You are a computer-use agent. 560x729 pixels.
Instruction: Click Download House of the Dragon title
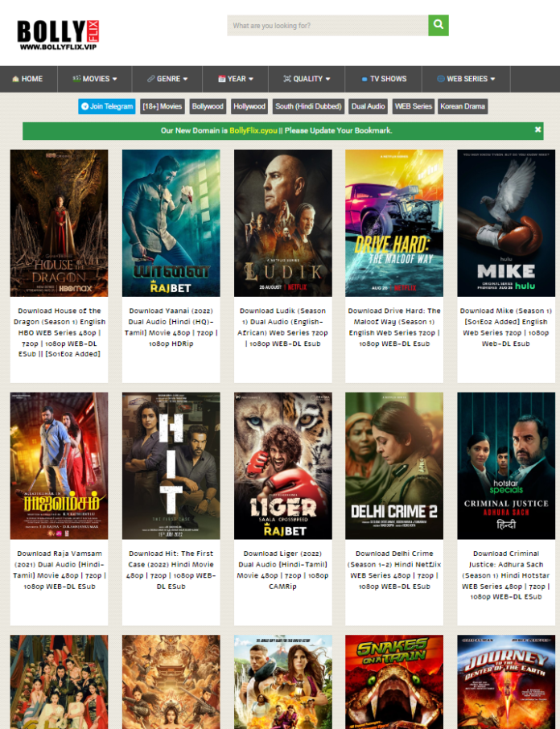[60, 332]
